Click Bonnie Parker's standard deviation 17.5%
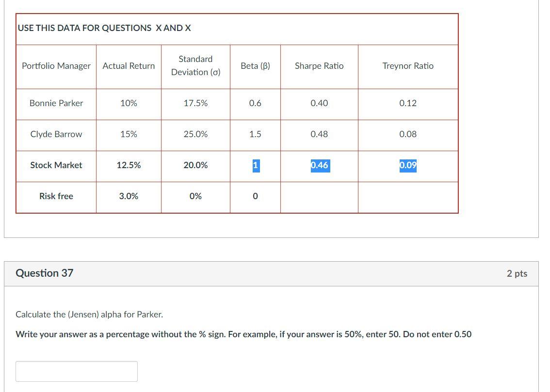Viewport: 550px width, 392px height. 196,103
